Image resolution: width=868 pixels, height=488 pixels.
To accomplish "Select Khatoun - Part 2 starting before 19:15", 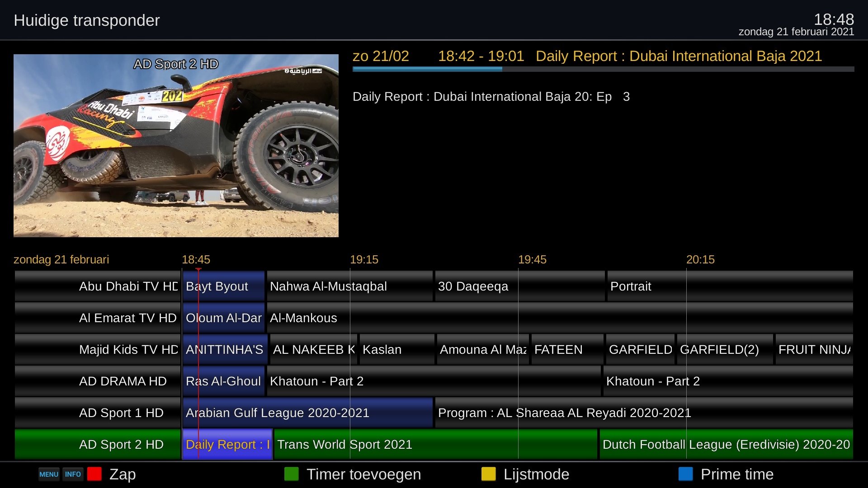I will click(434, 381).
